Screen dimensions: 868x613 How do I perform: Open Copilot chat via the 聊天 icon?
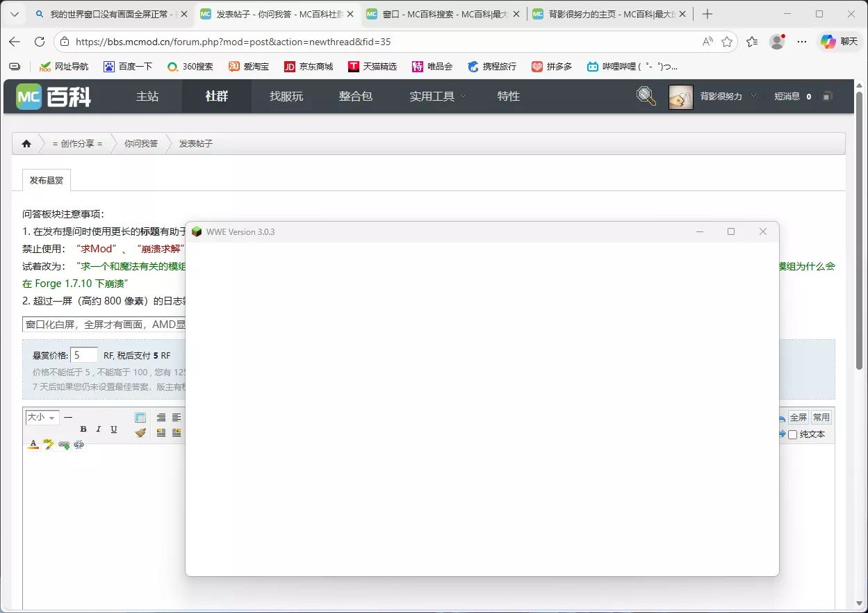827,42
